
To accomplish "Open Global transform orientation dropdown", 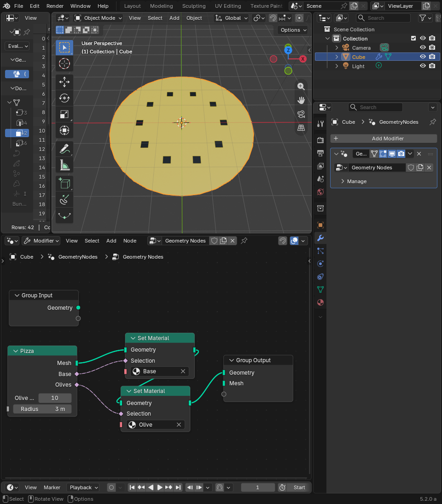I will [x=232, y=18].
